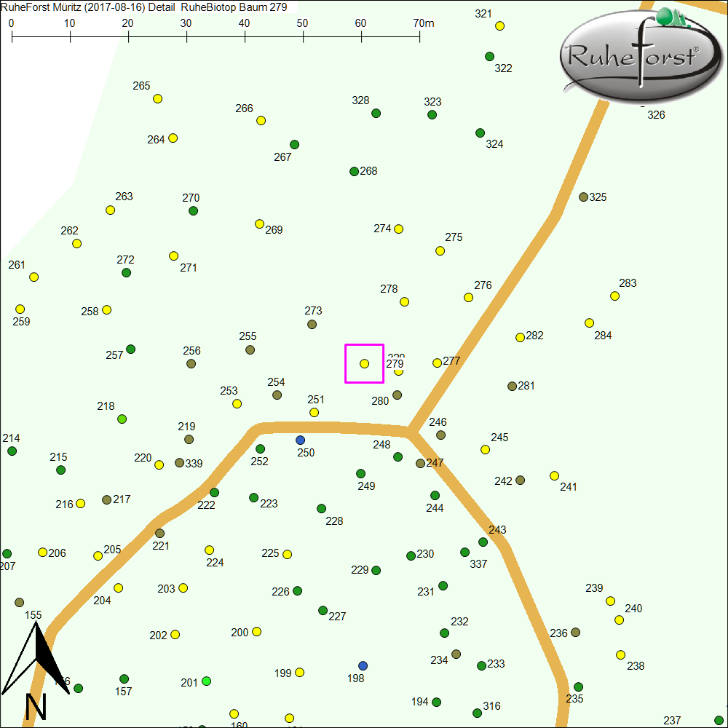Select olive tree marker 325 beside path
The image size is (728, 728).
tap(583, 197)
